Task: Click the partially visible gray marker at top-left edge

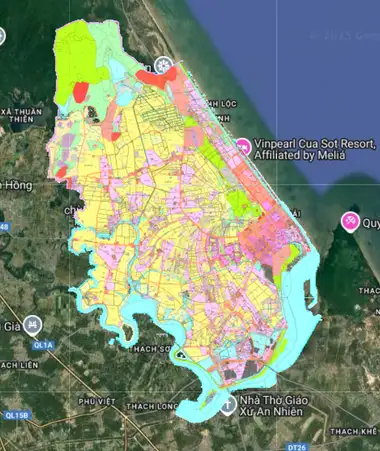Action: coord(2,36)
